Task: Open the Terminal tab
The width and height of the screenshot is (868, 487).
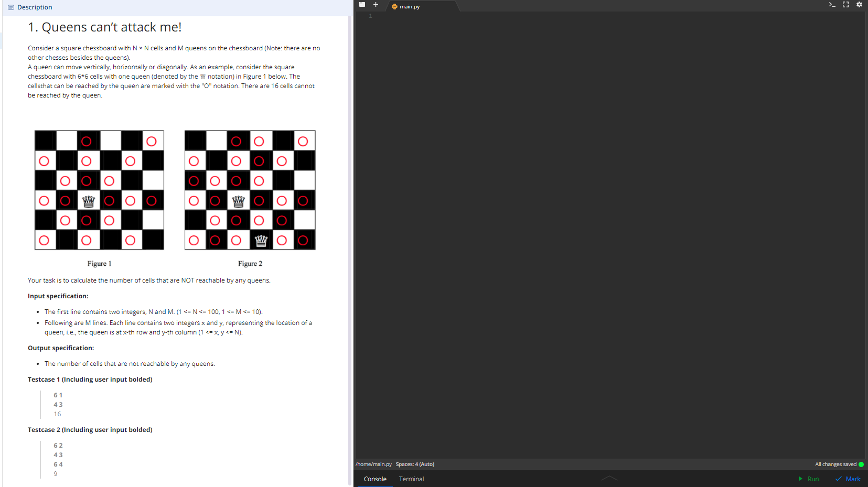Action: (411, 479)
